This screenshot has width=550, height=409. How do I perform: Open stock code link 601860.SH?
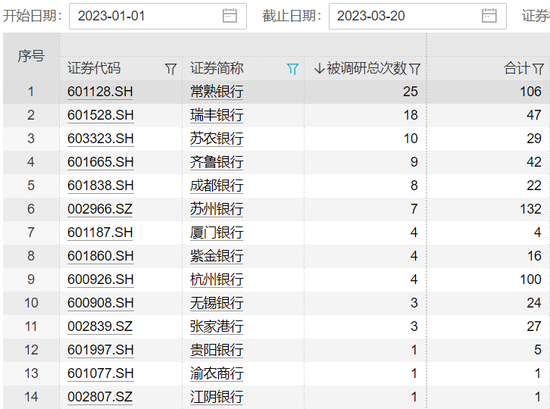[x=100, y=256]
